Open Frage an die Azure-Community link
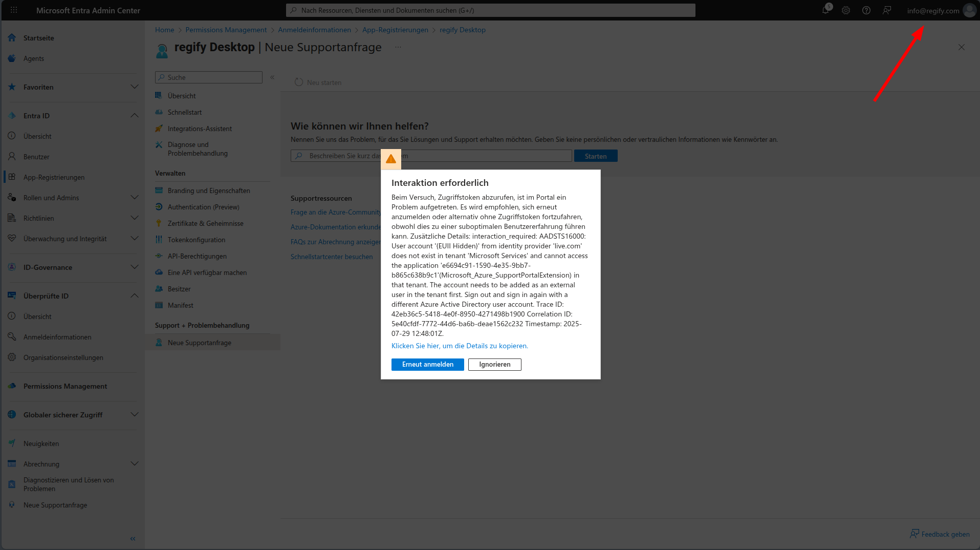This screenshot has width=980, height=550. pyautogui.click(x=336, y=213)
